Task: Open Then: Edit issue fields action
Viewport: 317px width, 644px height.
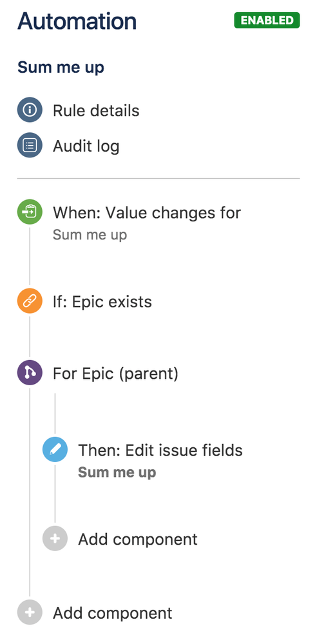Action: click(x=160, y=450)
